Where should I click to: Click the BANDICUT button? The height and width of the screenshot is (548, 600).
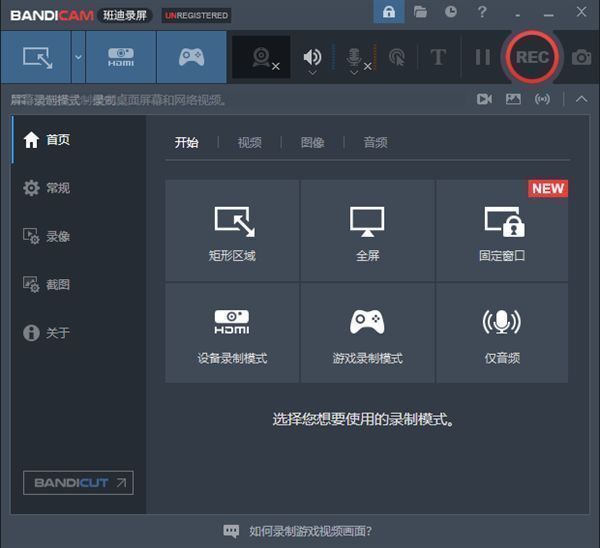pos(78,483)
